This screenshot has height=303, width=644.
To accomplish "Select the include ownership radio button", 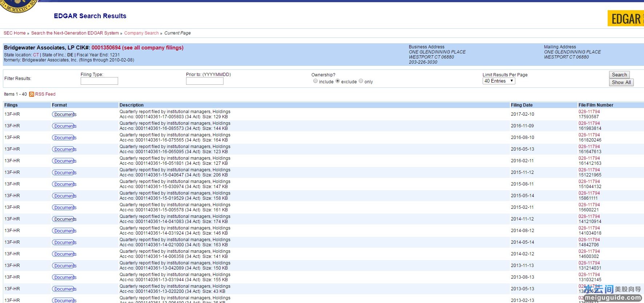I will [315, 81].
